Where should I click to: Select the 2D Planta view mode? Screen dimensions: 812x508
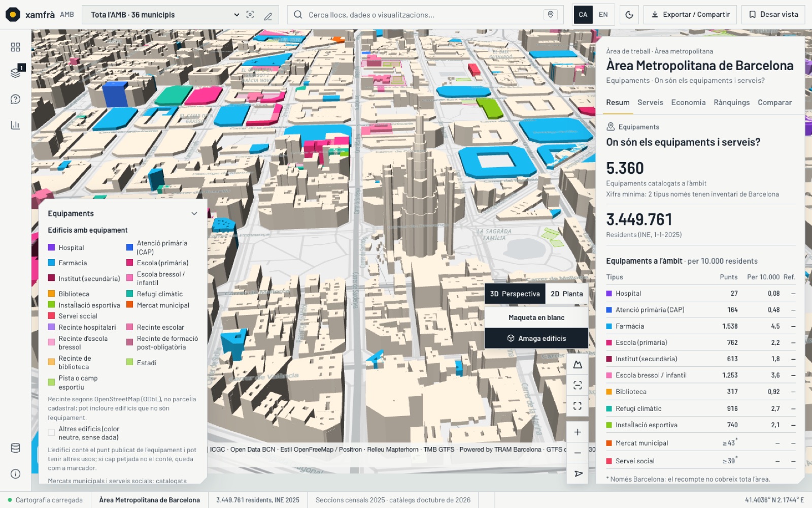click(567, 294)
